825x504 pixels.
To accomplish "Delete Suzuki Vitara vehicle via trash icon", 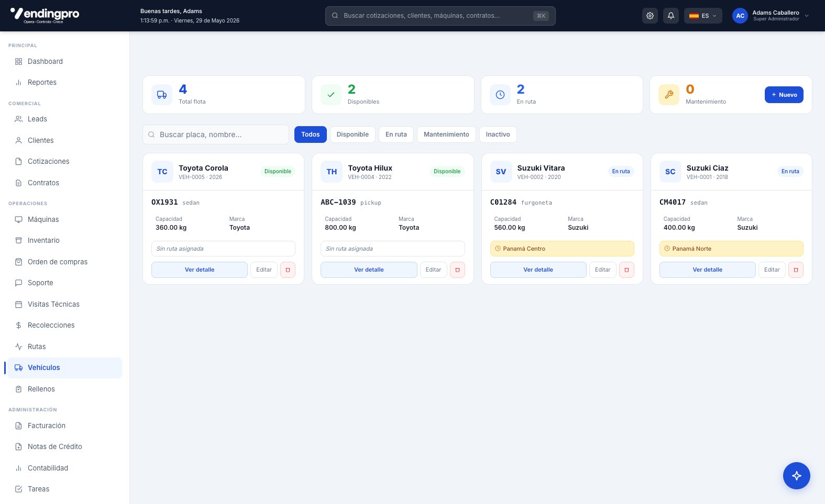I will [626, 270].
